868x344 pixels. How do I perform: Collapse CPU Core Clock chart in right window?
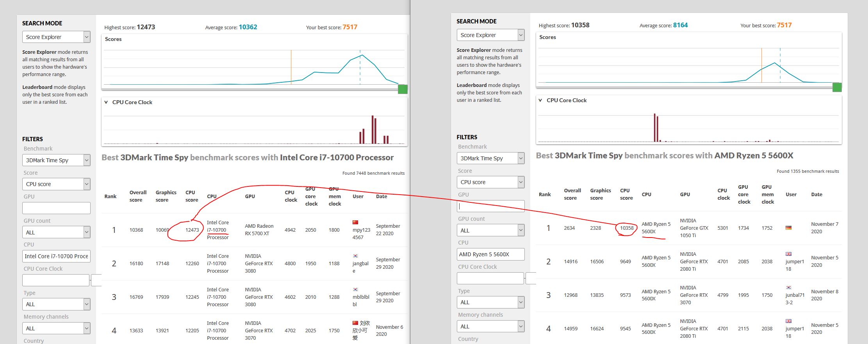coord(540,100)
